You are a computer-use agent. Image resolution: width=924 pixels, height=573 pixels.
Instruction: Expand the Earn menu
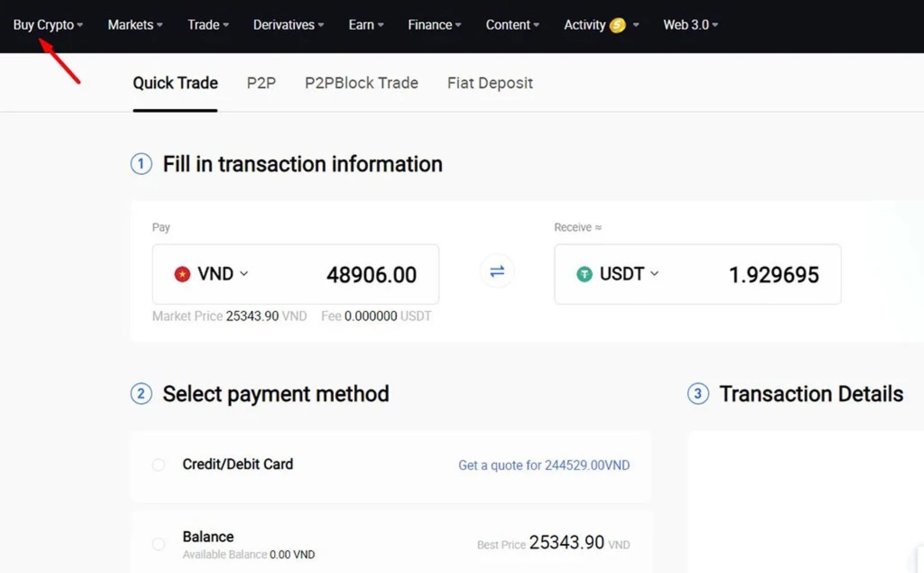(366, 25)
